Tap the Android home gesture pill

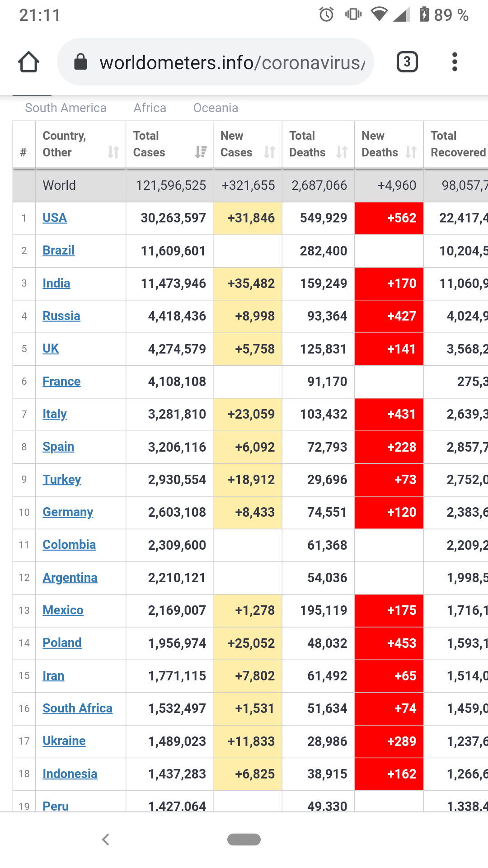[244, 840]
